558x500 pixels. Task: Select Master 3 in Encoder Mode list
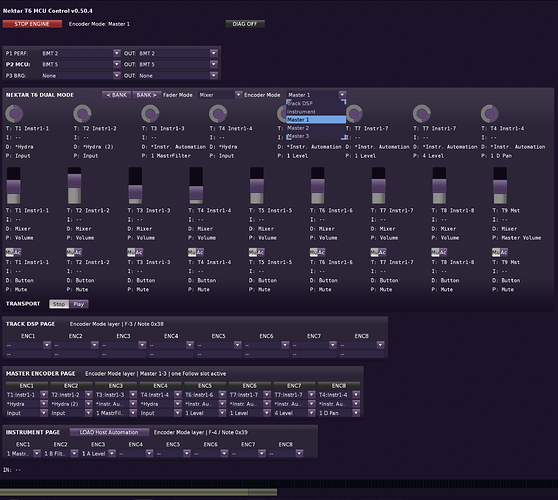pyautogui.click(x=316, y=136)
